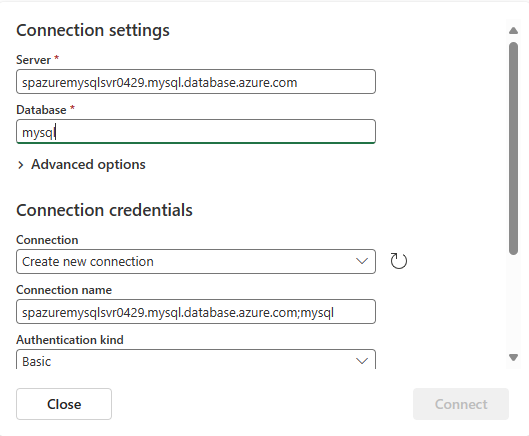Click the Database label

click(x=41, y=110)
